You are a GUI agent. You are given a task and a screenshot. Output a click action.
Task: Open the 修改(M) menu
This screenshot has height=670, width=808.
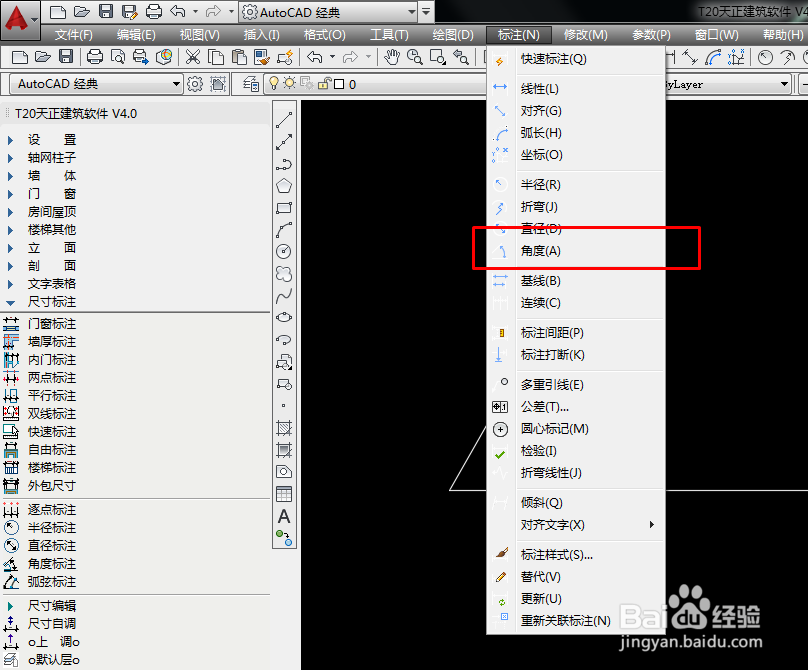(585, 35)
